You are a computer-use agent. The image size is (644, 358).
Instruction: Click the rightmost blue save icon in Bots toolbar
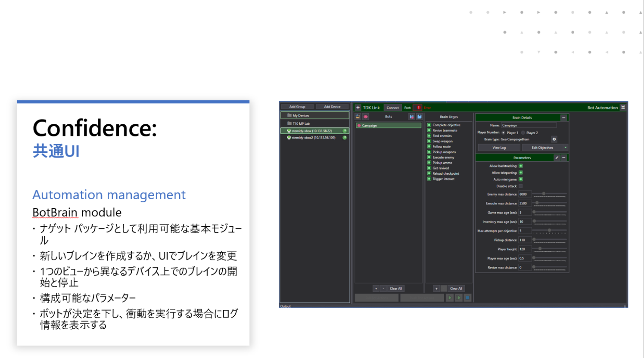(419, 117)
